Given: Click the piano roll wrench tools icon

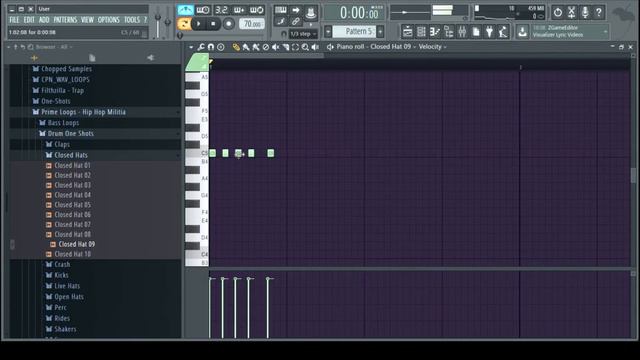Looking at the screenshot, I should 201,47.
